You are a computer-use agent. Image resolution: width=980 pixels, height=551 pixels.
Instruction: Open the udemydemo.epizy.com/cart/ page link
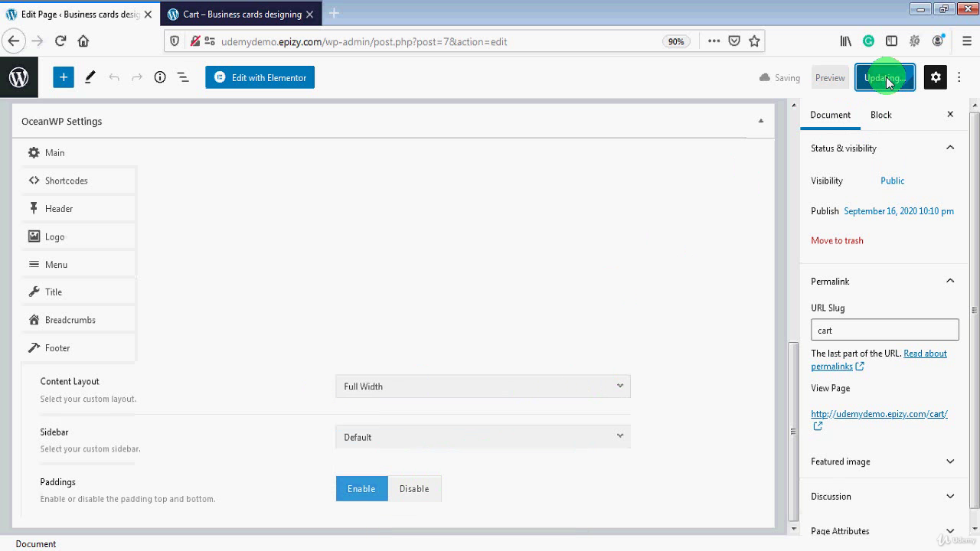pos(879,414)
